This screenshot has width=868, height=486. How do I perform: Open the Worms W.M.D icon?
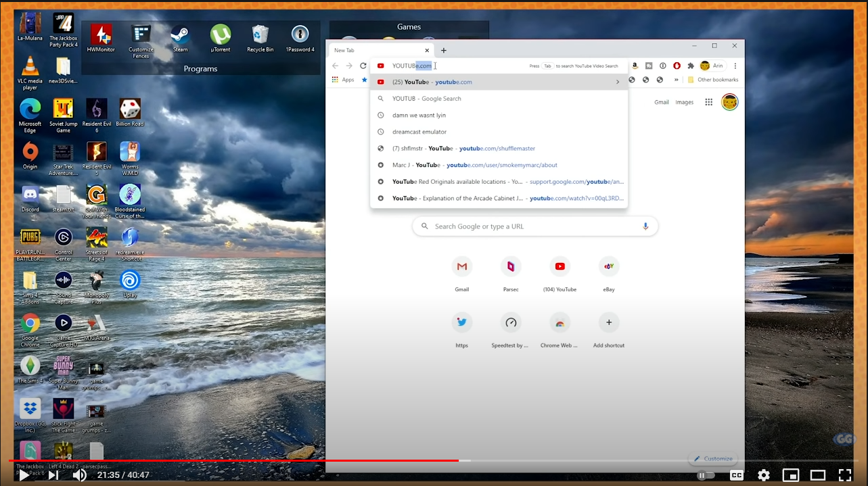pos(130,158)
